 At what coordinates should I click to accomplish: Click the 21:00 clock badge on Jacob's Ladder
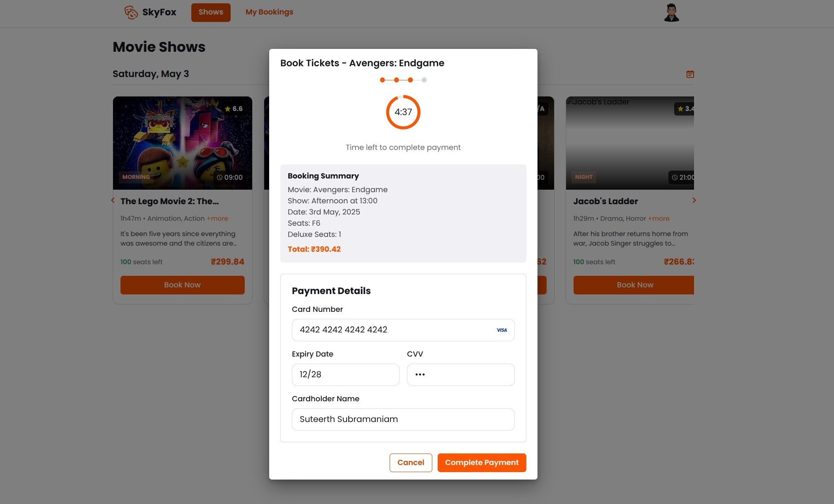682,177
